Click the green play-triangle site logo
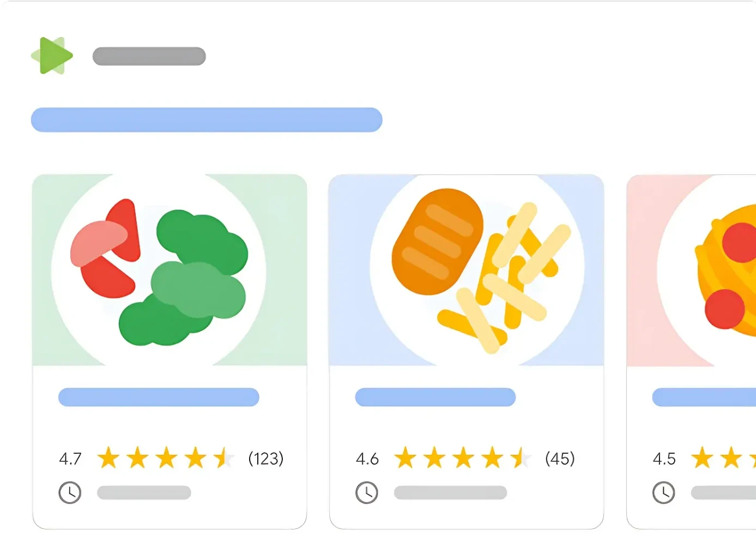756x554 pixels. tap(53, 56)
